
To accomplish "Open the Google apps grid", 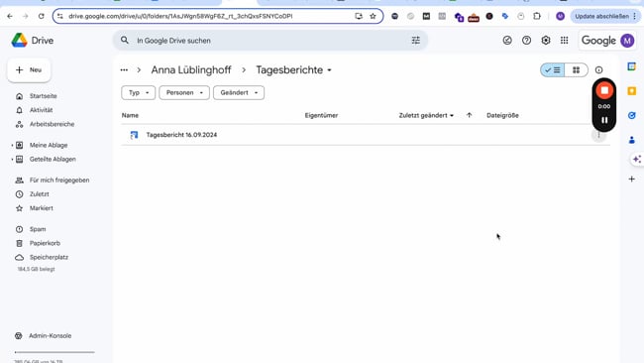I will (565, 41).
